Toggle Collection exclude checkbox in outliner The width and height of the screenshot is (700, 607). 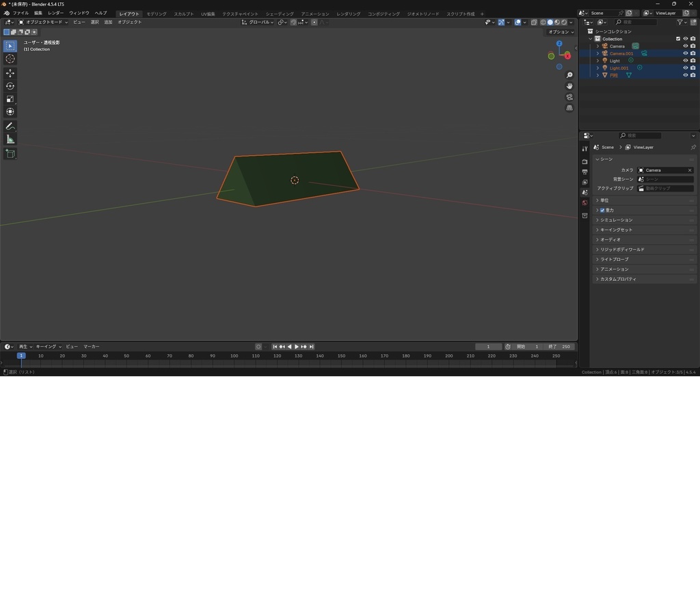678,39
